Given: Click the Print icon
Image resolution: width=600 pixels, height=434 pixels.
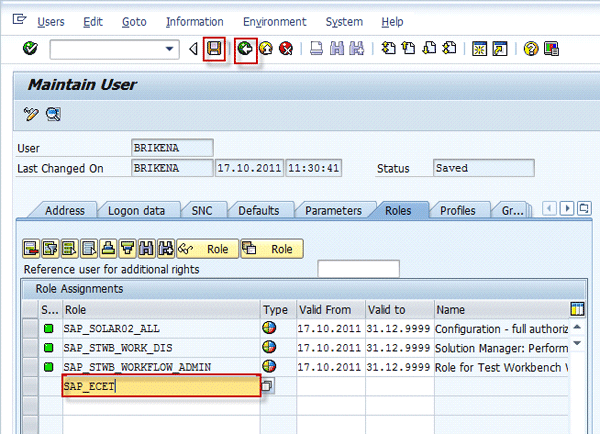Looking at the screenshot, I should (x=316, y=49).
